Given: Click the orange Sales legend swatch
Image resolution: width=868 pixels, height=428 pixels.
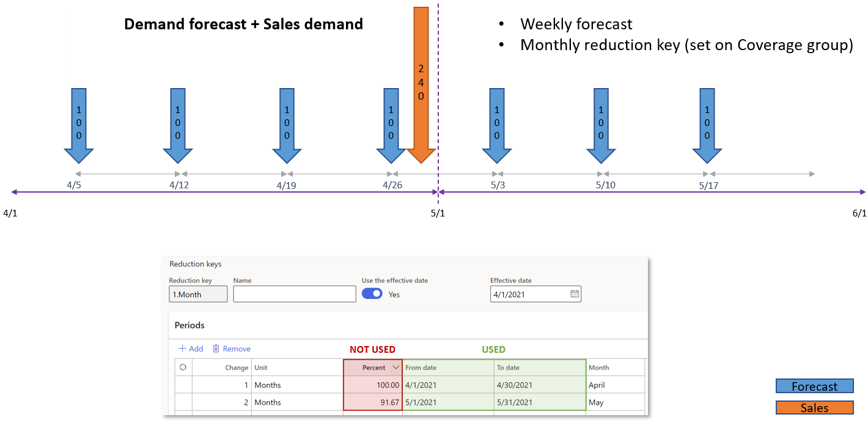Looking at the screenshot, I should pos(814,408).
